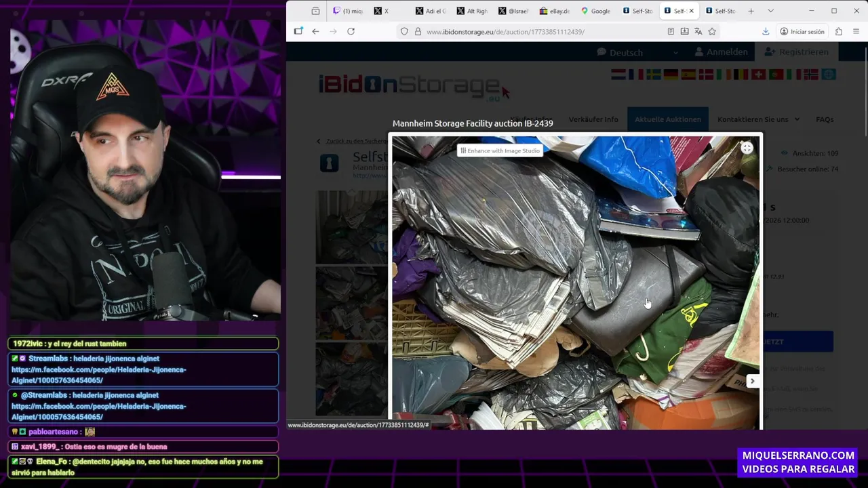The width and height of the screenshot is (868, 488).
Task: List all open tabs chevron
Action: (x=770, y=11)
